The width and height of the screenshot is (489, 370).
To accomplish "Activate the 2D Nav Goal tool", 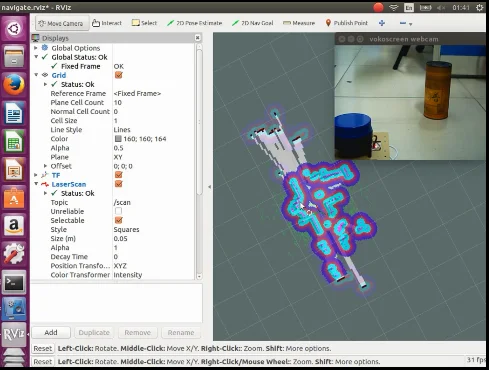I will (x=252, y=23).
